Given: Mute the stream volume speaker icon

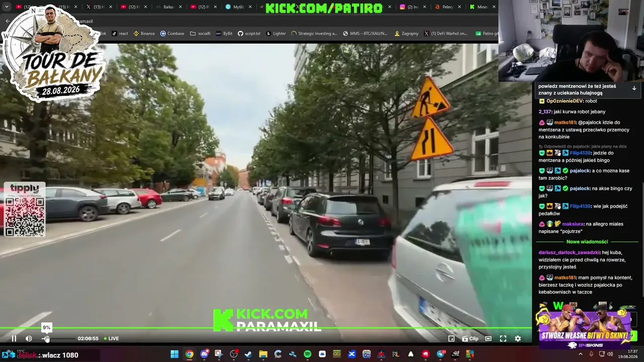Looking at the screenshot, I should point(29,339).
